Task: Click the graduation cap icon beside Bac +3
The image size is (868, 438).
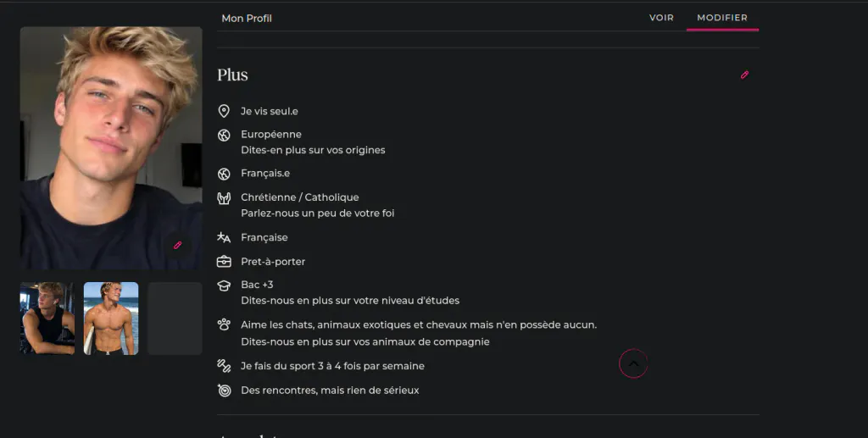Action: pos(224,286)
